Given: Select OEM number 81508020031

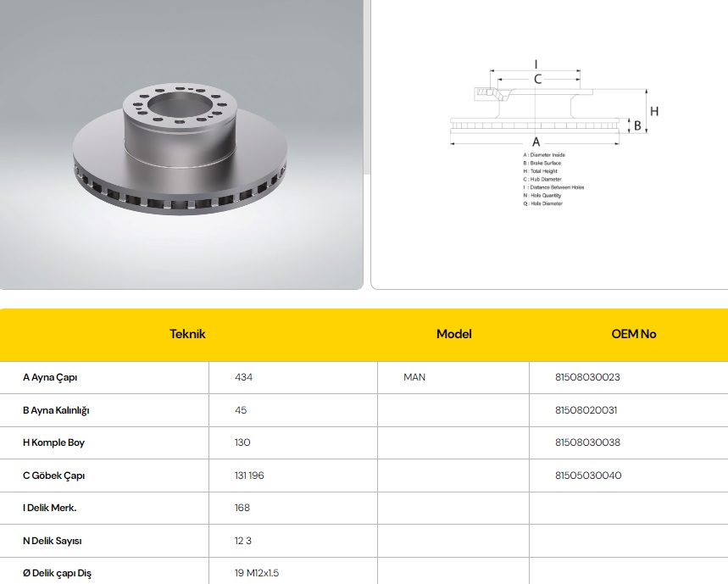Looking at the screenshot, I should coord(586,410).
